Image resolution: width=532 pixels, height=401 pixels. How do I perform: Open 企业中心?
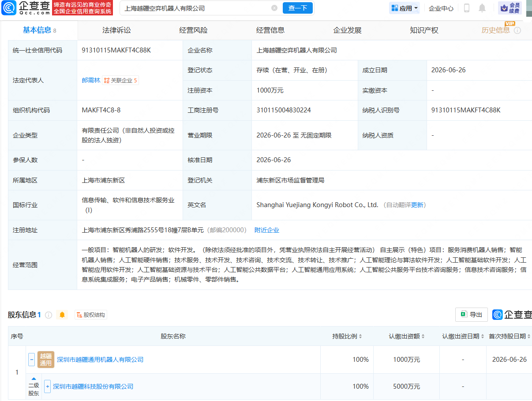point(441,8)
